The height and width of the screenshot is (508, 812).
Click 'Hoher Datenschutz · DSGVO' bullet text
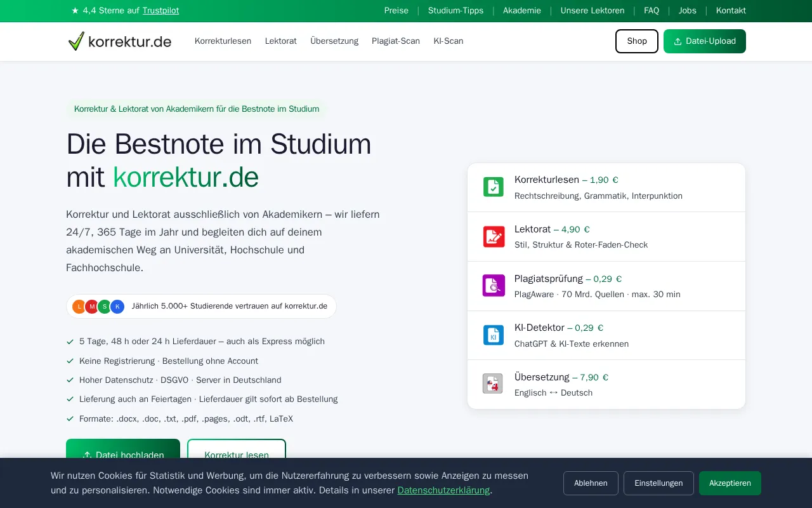point(180,380)
